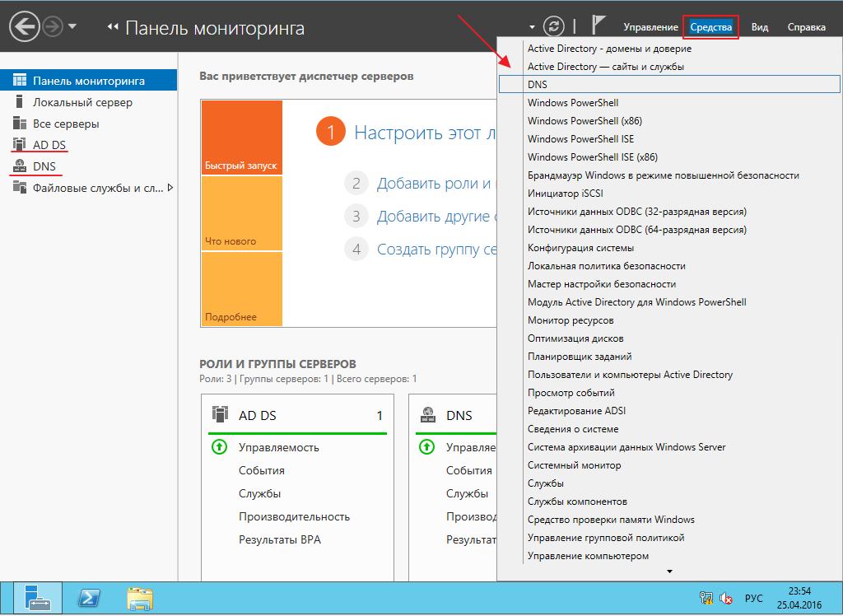The width and height of the screenshot is (843, 616).
Task: Click the muted volume icon in tray
Action: tap(726, 598)
